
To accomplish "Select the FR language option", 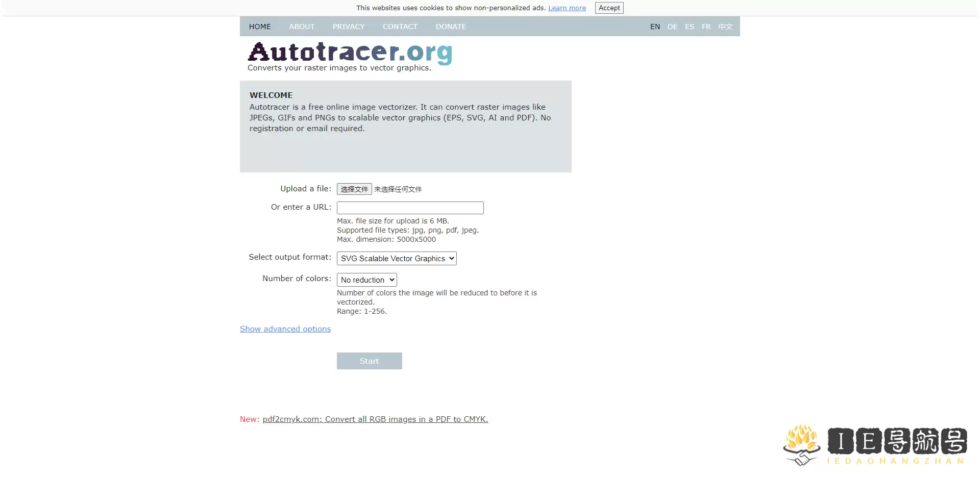I will [x=706, y=26].
